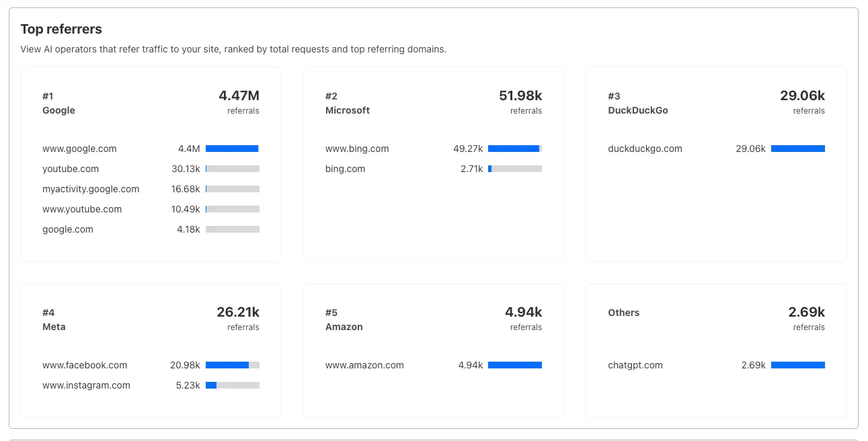Open the google.com referrer link
Screen dimensions: 868x441
tap(67, 229)
